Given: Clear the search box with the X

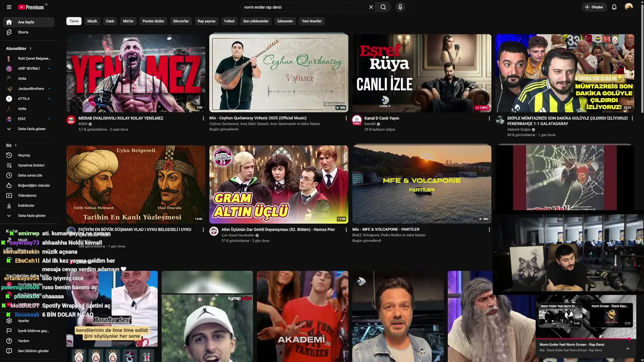Looking at the screenshot, I should pos(371,7).
